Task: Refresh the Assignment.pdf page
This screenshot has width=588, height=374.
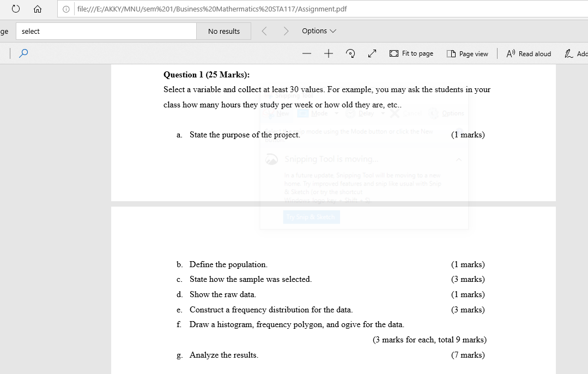Action: coord(15,9)
